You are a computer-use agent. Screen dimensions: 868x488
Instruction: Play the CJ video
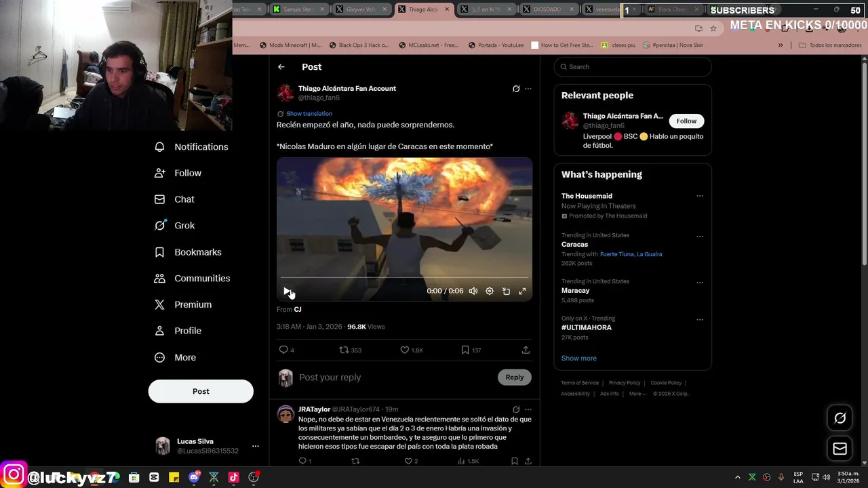287,291
